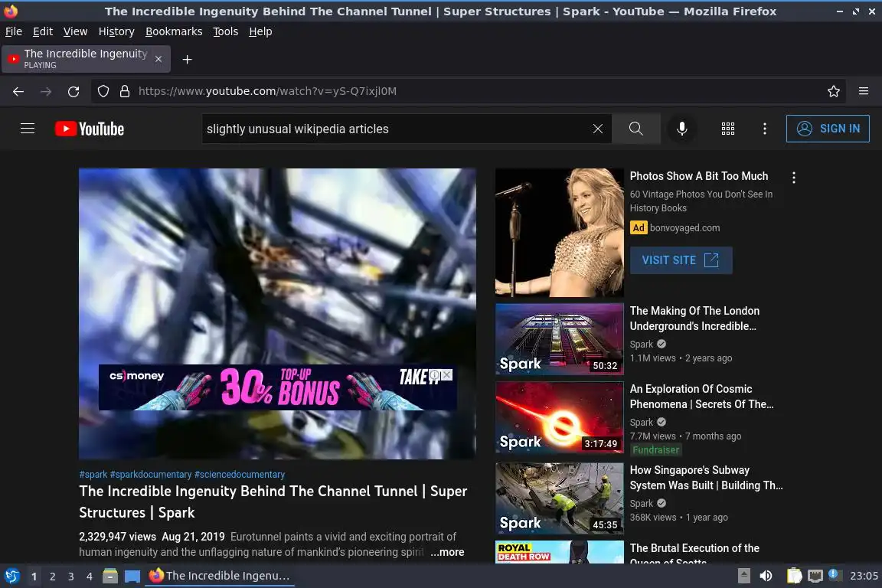
Task: Open Cosmic Phenomena video thumbnail
Action: pyautogui.click(x=559, y=417)
